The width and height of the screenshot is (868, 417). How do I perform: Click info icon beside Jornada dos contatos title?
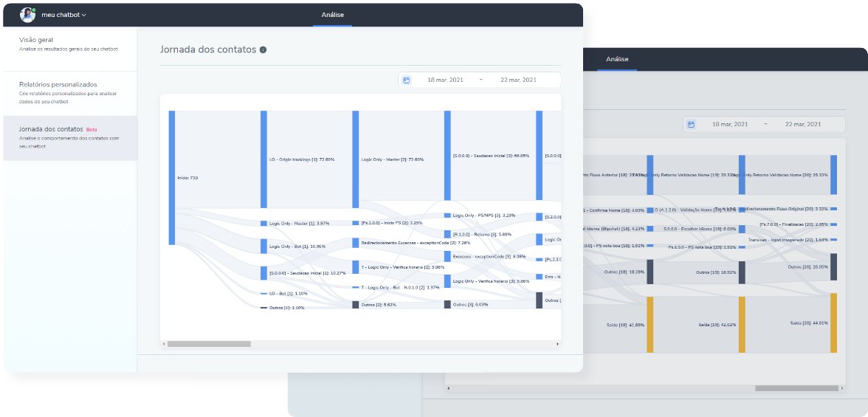coord(263,50)
